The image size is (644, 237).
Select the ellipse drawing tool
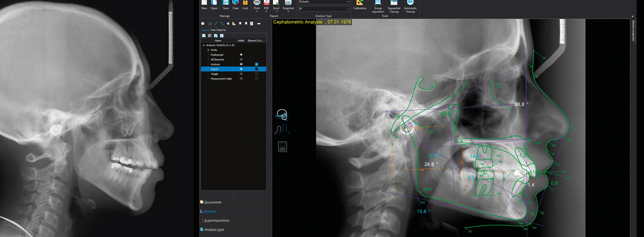[x=203, y=24]
